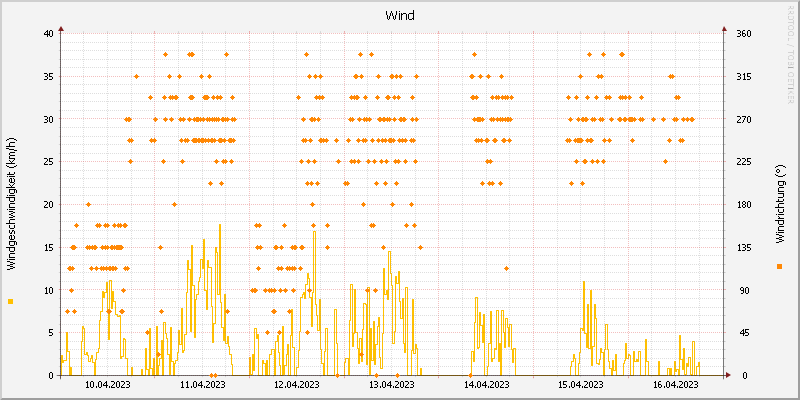Click the left axis value 30

point(48,119)
